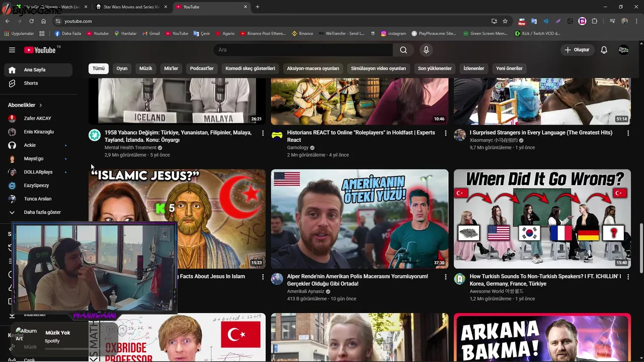
Task: Open Shorts in sidebar
Action: click(x=38, y=83)
